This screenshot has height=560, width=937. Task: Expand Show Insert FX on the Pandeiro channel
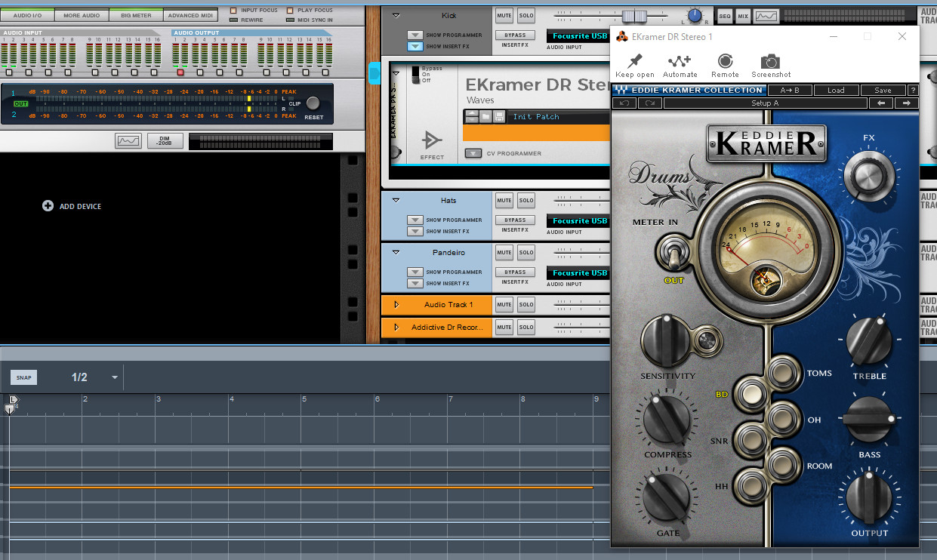pyautogui.click(x=415, y=283)
